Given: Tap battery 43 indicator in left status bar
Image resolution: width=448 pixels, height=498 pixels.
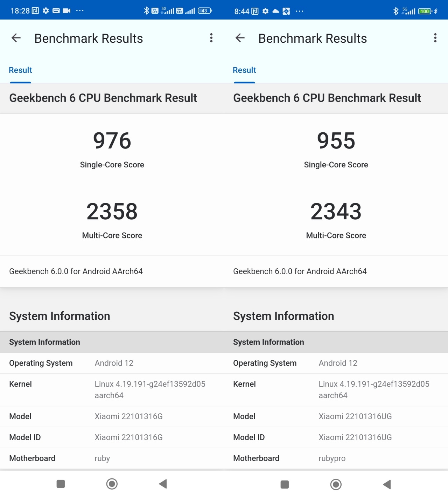Looking at the screenshot, I should 205,11.
